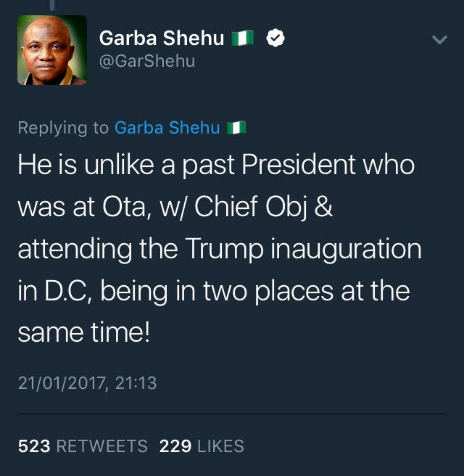464x476 pixels.
Task: View the RETWEETS list
Action: [x=102, y=446]
